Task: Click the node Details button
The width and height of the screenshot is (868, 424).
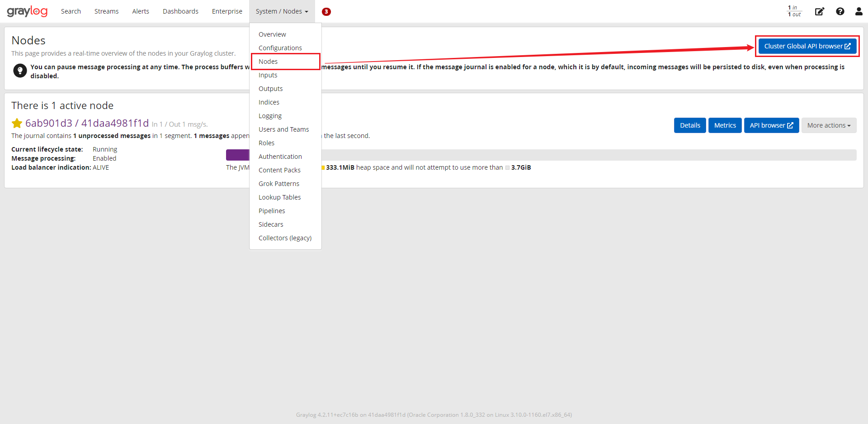Action: [690, 125]
